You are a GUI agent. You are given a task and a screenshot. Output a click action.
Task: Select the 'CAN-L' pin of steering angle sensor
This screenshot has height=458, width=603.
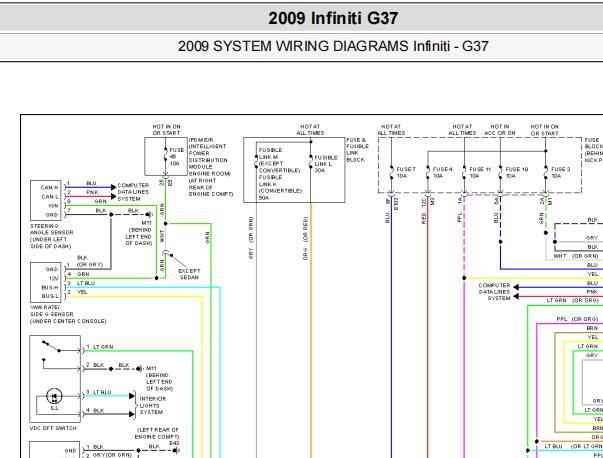point(50,197)
